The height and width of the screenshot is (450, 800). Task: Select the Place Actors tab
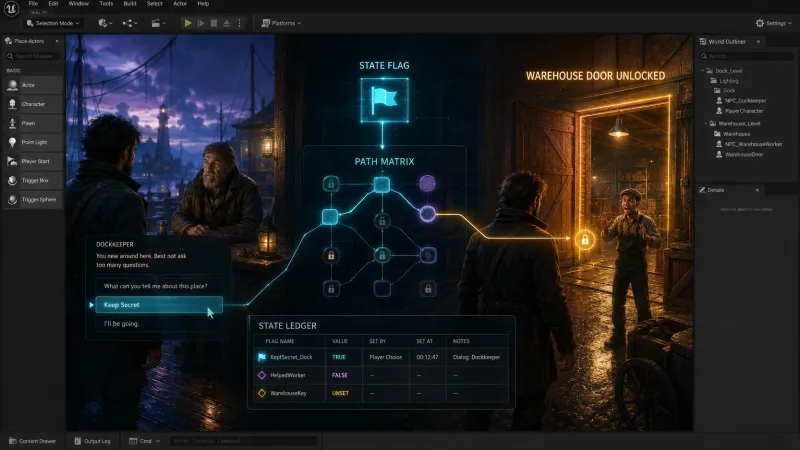tap(29, 41)
